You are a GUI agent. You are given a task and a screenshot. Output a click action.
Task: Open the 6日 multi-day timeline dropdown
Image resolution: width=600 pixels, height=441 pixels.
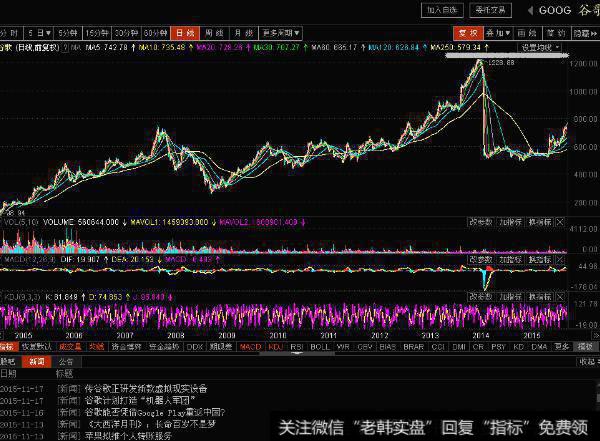[x=37, y=32]
